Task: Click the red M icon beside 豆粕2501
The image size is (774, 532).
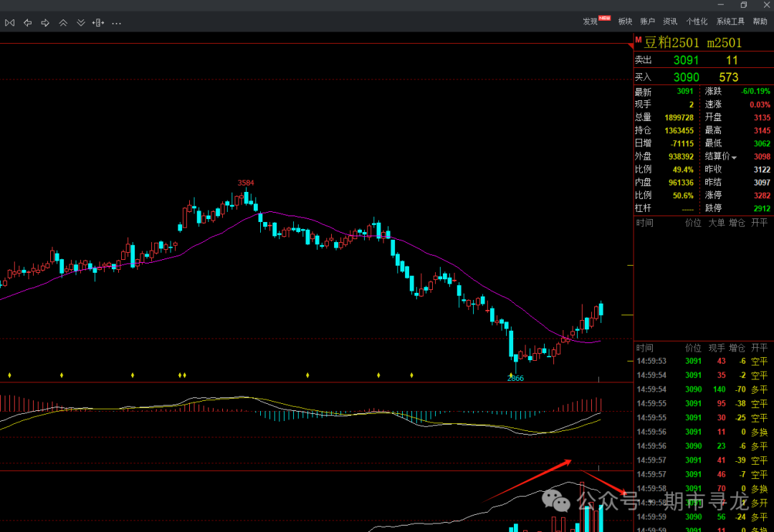Action: [x=639, y=40]
